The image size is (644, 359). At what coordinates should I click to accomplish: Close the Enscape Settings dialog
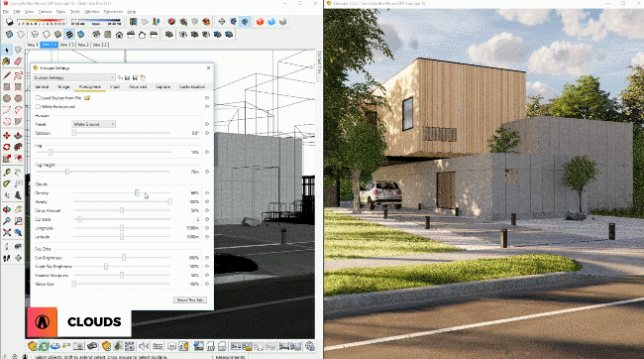pos(208,67)
